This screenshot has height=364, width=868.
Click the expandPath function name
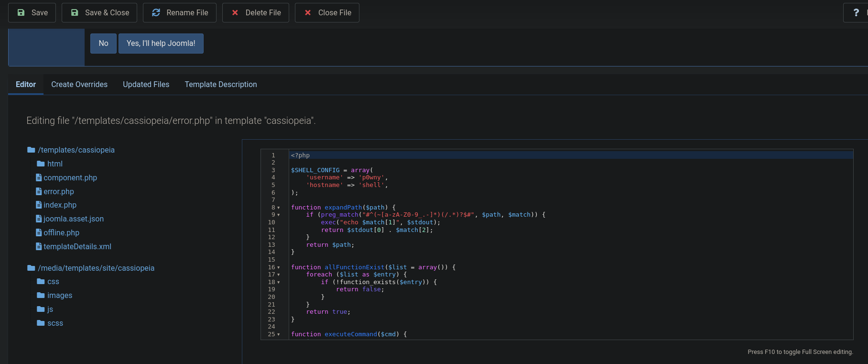click(343, 208)
